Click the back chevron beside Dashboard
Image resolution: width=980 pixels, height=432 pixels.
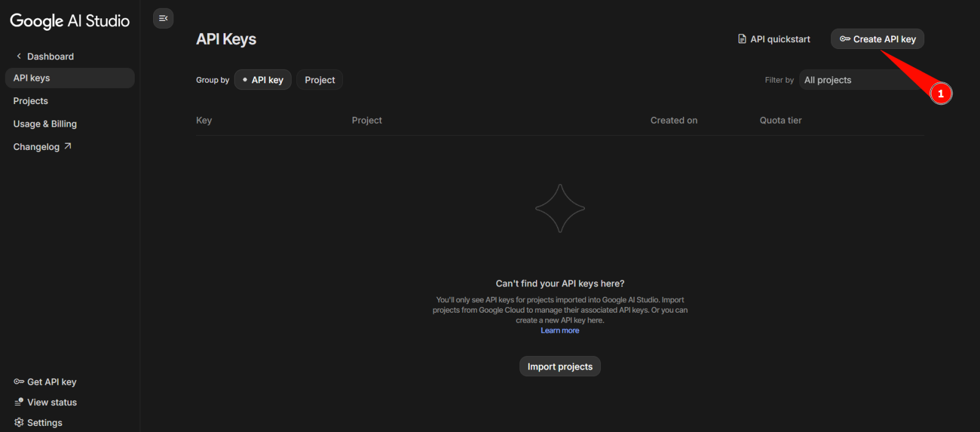coord(19,56)
